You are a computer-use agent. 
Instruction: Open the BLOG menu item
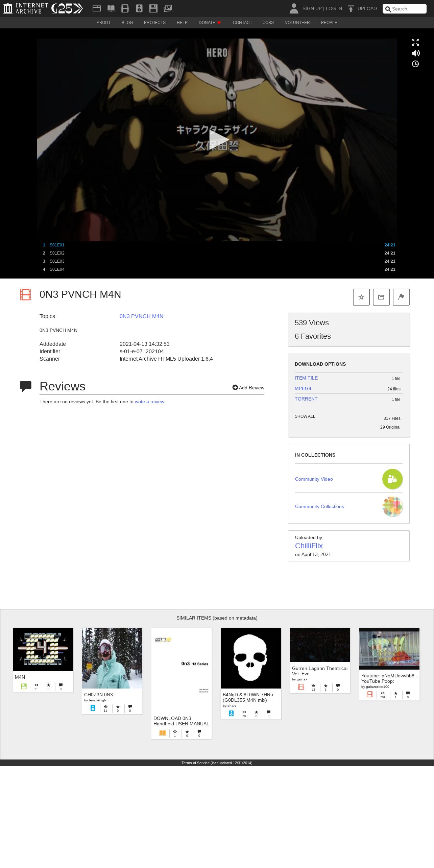(x=127, y=23)
